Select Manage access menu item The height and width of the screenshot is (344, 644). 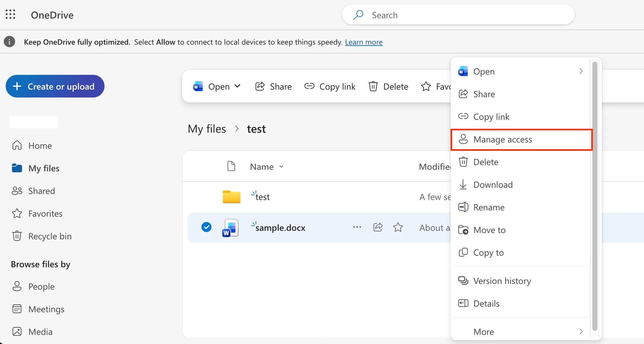pyautogui.click(x=521, y=139)
